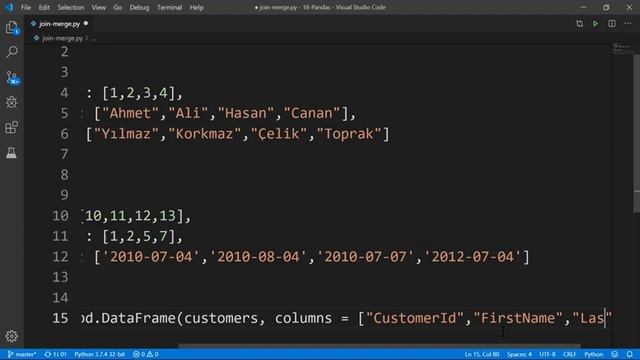640x360 pixels.
Task: Open the Explorer view in activity bar
Action: pyautogui.click(x=12, y=28)
